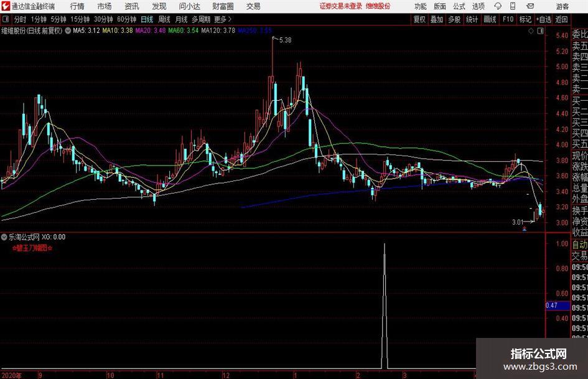
Task: Open the 公式 menu
Action: click(x=459, y=6)
